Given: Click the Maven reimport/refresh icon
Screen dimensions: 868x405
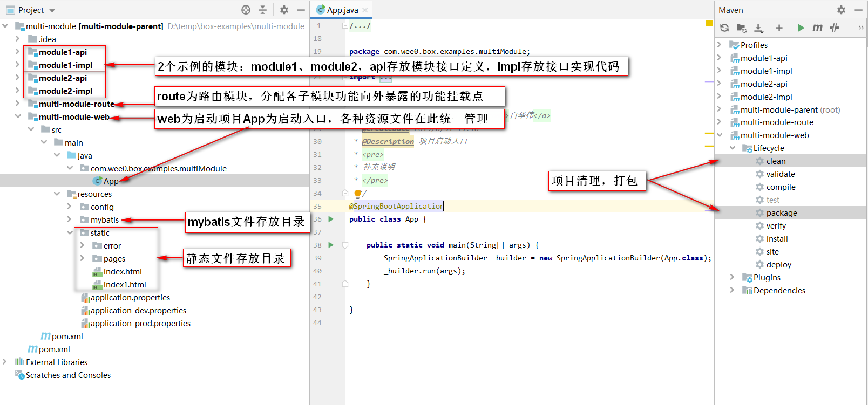Looking at the screenshot, I should click(724, 28).
